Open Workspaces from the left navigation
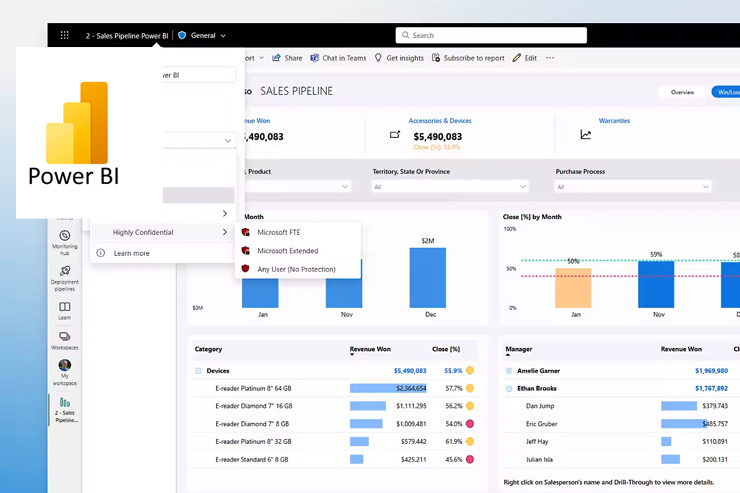Image resolution: width=740 pixels, height=493 pixels. point(65,340)
